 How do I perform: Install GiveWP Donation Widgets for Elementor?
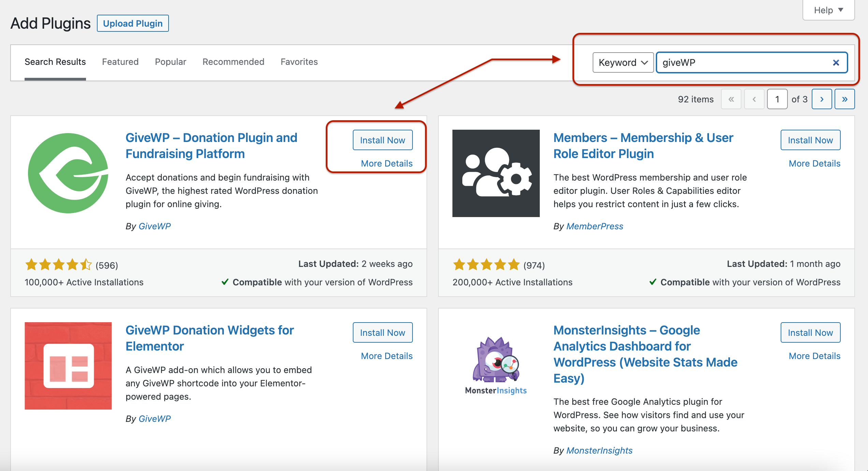(382, 332)
